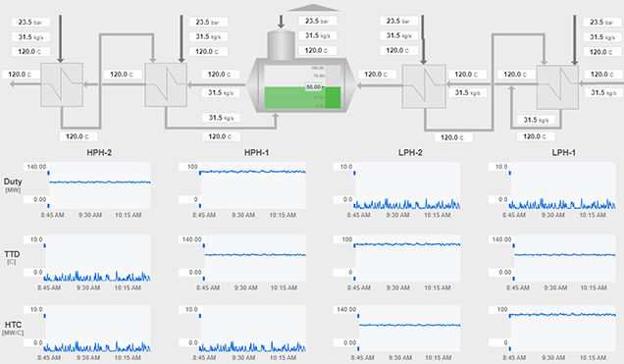The height and width of the screenshot is (364, 624).
Task: Open the HPH-2 HTC trend chart
Action: (x=98, y=329)
